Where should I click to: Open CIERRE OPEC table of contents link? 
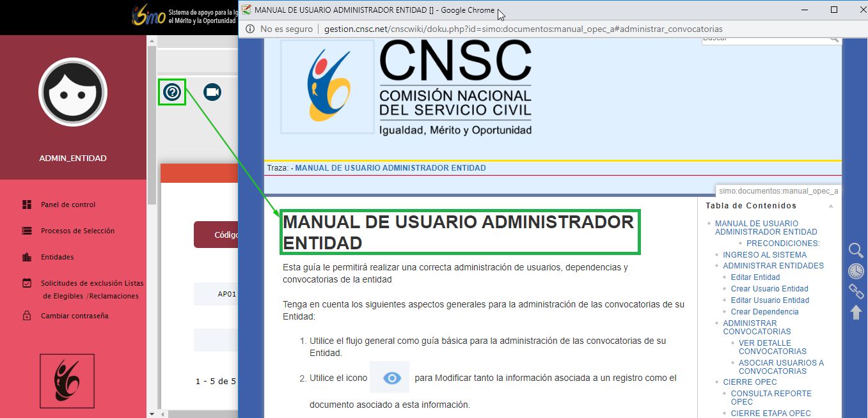[x=750, y=382]
